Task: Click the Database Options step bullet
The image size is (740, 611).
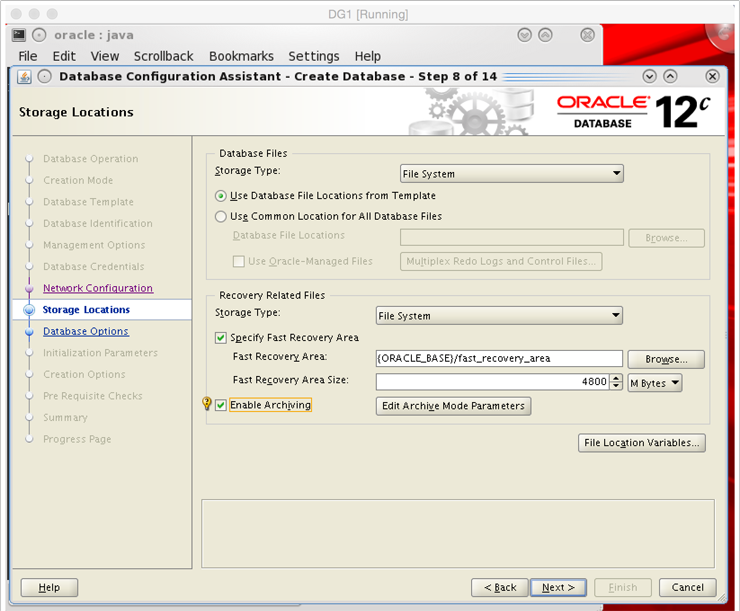Action: [29, 332]
